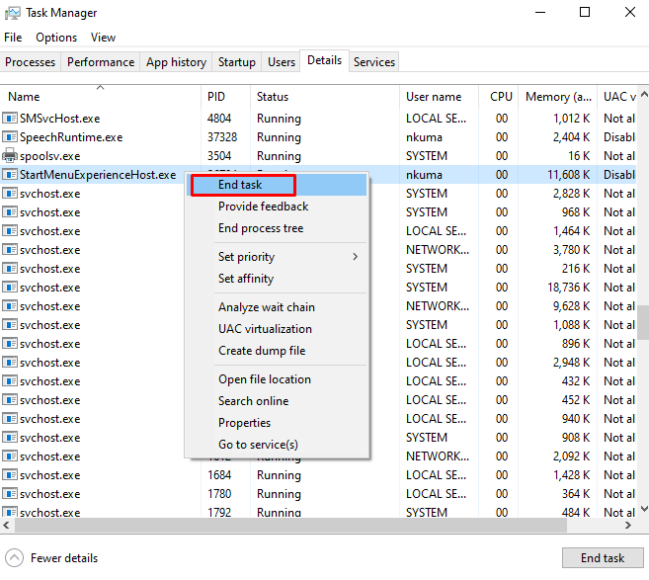Click the End task button at bottom
This screenshot has height=580, width=649.
[603, 558]
